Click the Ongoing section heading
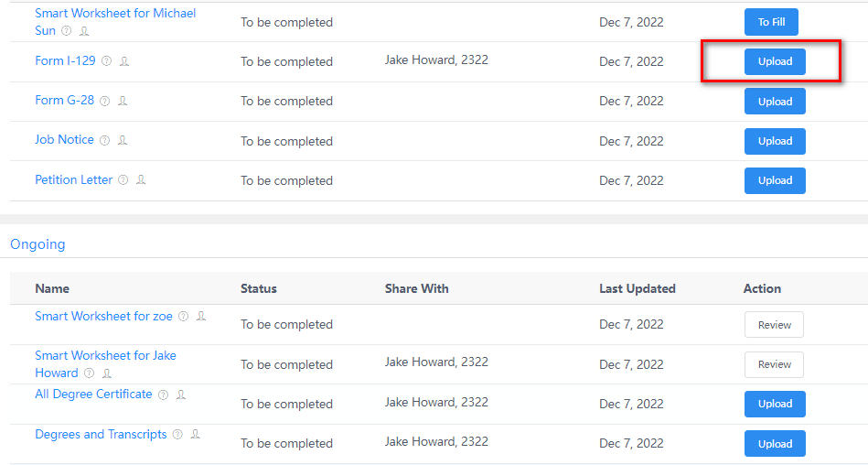Image resolution: width=868 pixels, height=465 pixels. (38, 244)
